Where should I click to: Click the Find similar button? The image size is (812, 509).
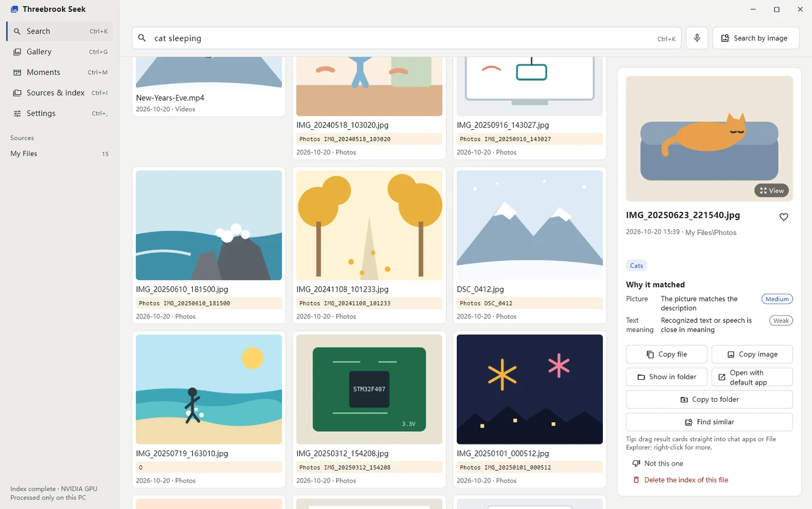click(709, 422)
